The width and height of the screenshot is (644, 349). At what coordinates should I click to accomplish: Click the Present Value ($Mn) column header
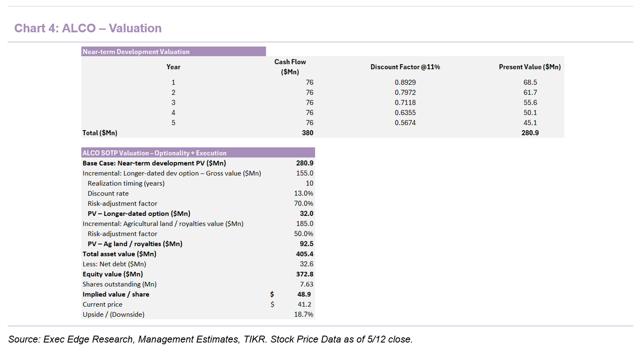(529, 67)
